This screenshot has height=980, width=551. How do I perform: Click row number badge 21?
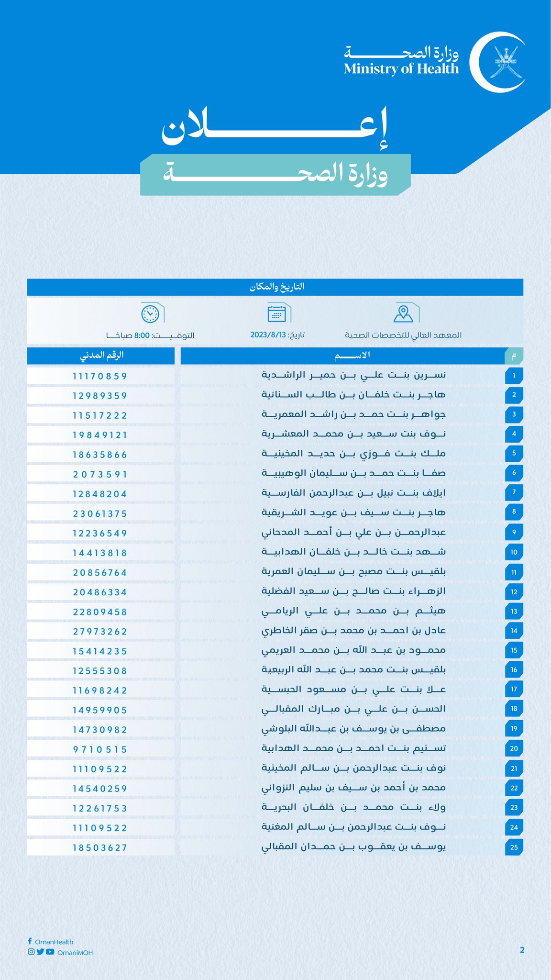click(x=514, y=768)
